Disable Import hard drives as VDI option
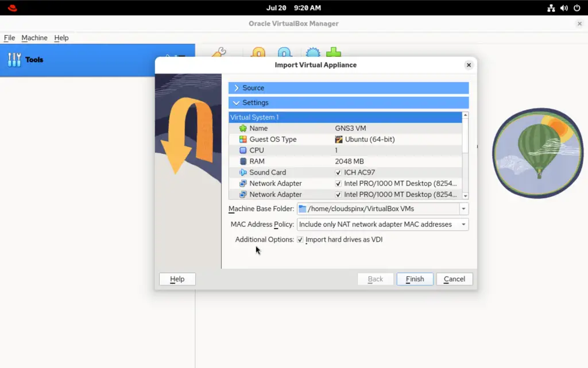 (x=300, y=239)
